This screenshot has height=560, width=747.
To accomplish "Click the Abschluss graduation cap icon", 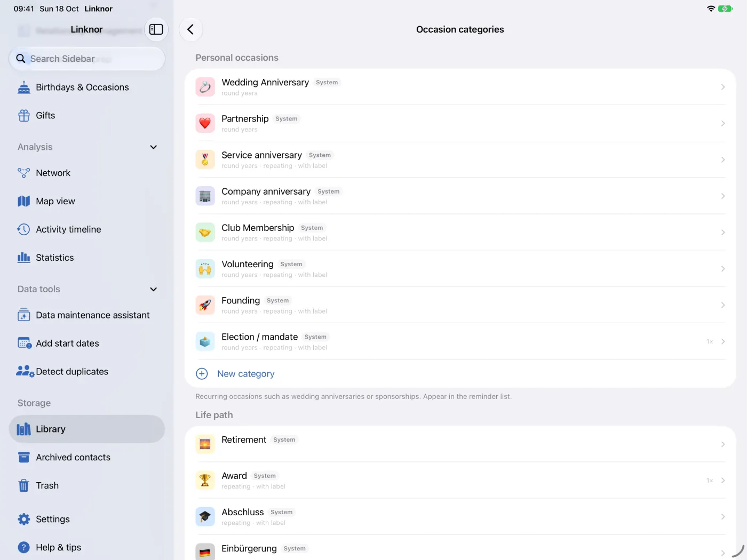I will tap(205, 516).
